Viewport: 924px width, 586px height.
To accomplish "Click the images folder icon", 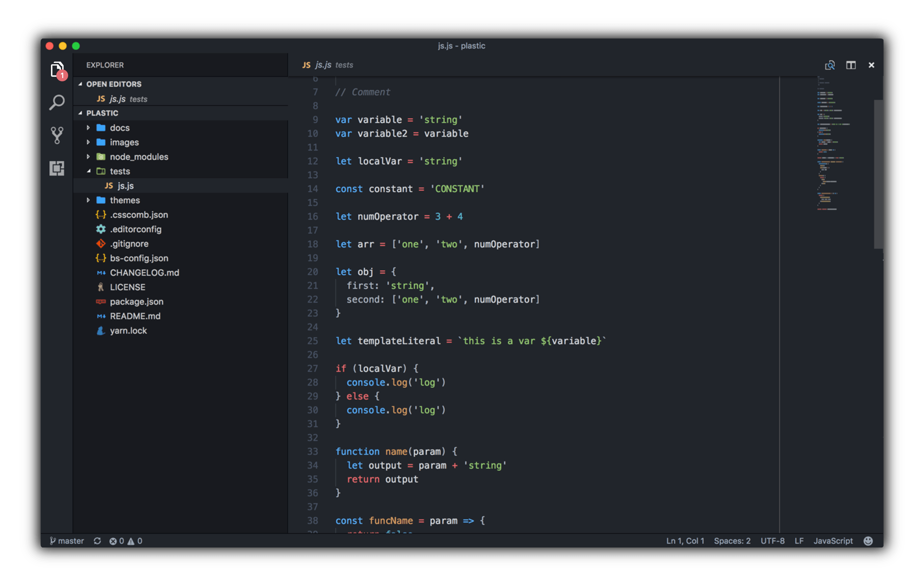I will pos(101,142).
